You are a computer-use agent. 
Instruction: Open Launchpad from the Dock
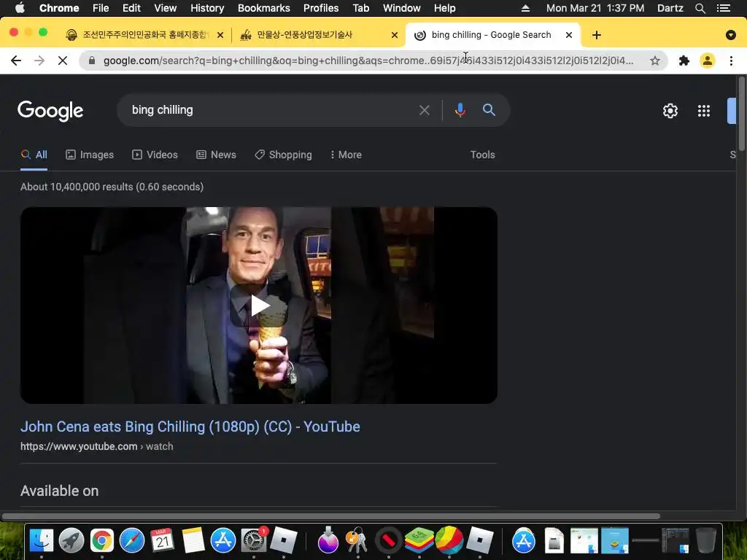(71, 540)
